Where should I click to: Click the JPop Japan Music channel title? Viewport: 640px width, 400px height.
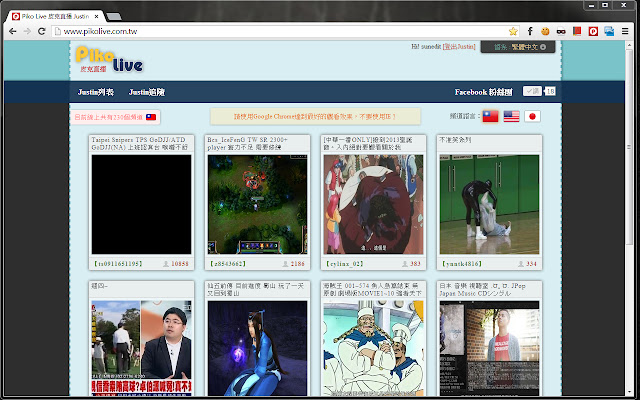tap(482, 290)
